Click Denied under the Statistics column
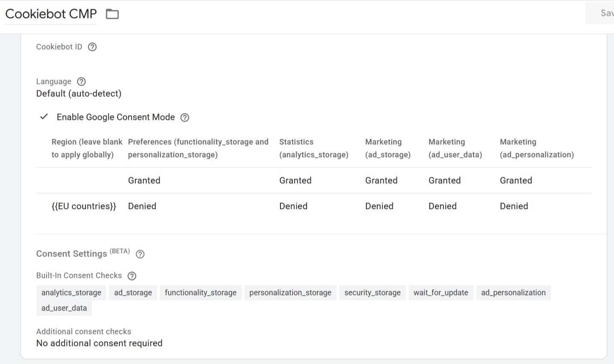This screenshot has width=614, height=364. pos(293,206)
